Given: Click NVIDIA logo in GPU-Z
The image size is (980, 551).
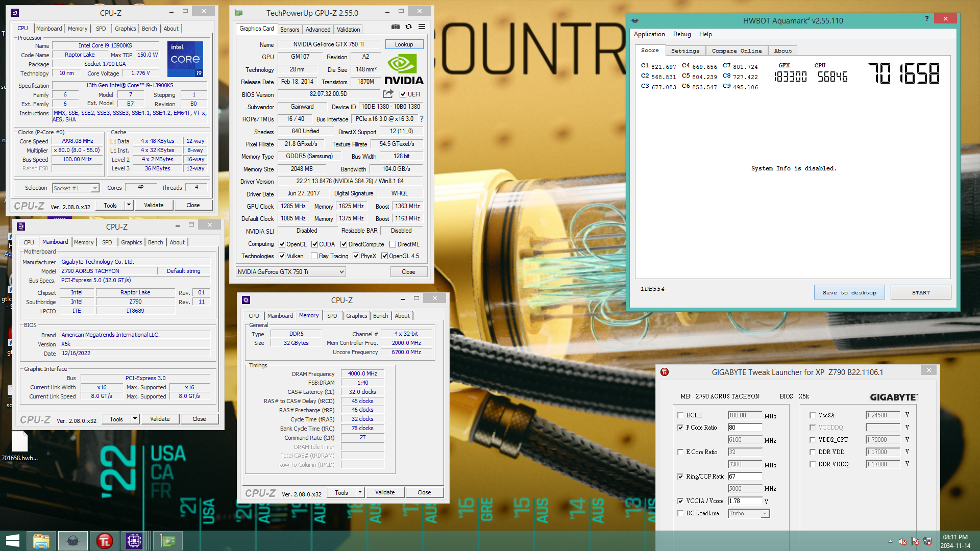Looking at the screenshot, I should (404, 70).
